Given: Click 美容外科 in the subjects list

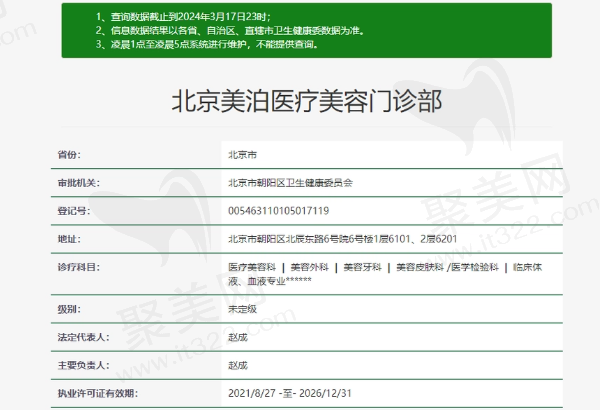Looking at the screenshot, I should click(x=310, y=267).
